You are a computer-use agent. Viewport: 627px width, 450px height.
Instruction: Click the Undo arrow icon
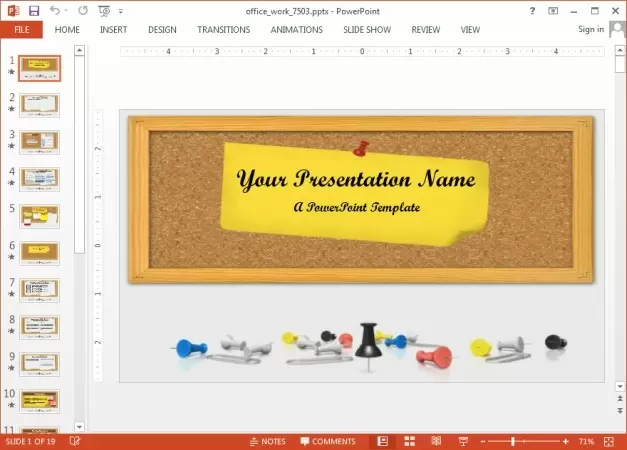[x=54, y=10]
